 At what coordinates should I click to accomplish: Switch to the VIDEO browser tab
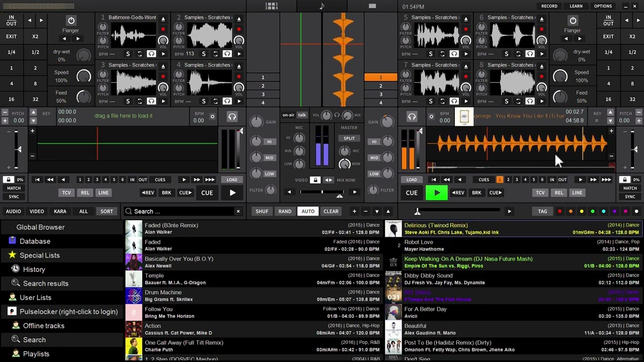pyautogui.click(x=37, y=211)
